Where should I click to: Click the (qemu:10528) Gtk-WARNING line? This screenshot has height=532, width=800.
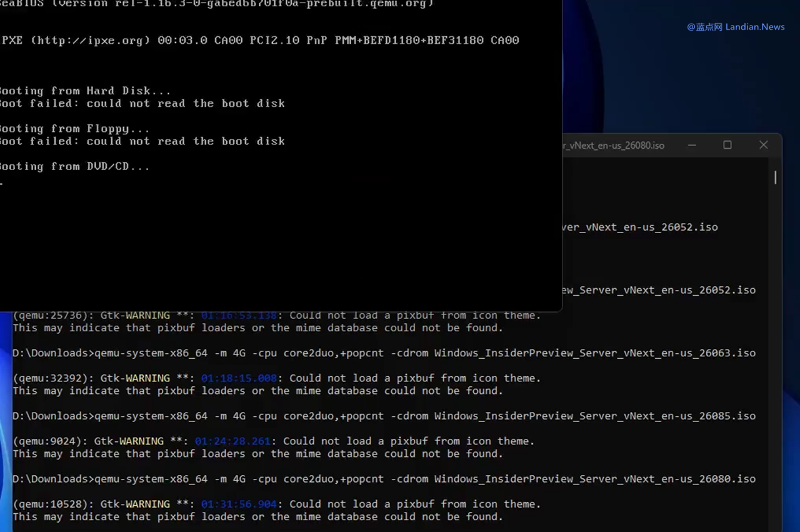pos(277,504)
